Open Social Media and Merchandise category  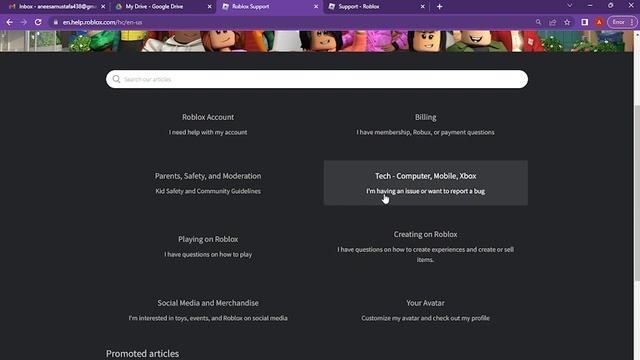point(208,310)
